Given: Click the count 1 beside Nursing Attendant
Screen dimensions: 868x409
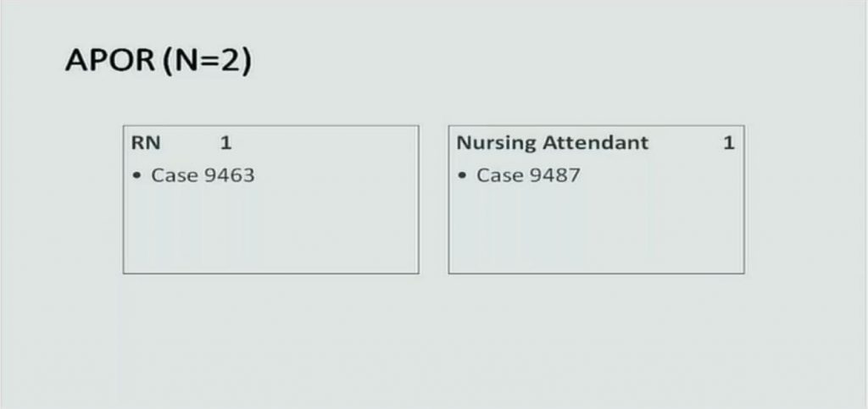Looking at the screenshot, I should [728, 142].
